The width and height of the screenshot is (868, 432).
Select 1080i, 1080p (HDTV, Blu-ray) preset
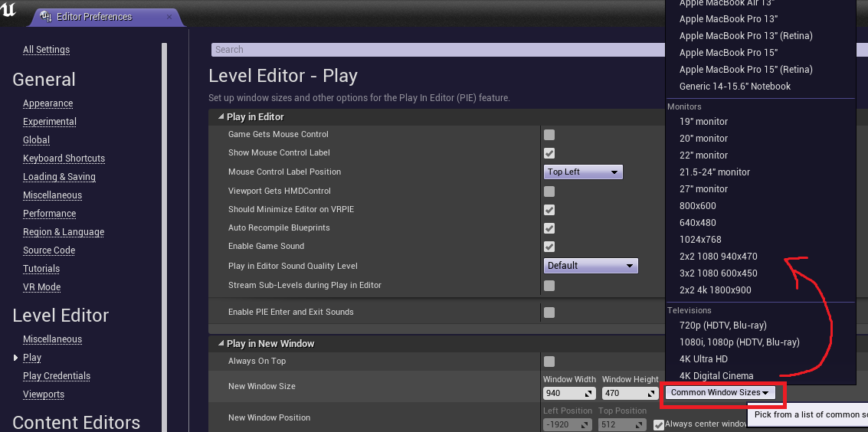(x=739, y=342)
